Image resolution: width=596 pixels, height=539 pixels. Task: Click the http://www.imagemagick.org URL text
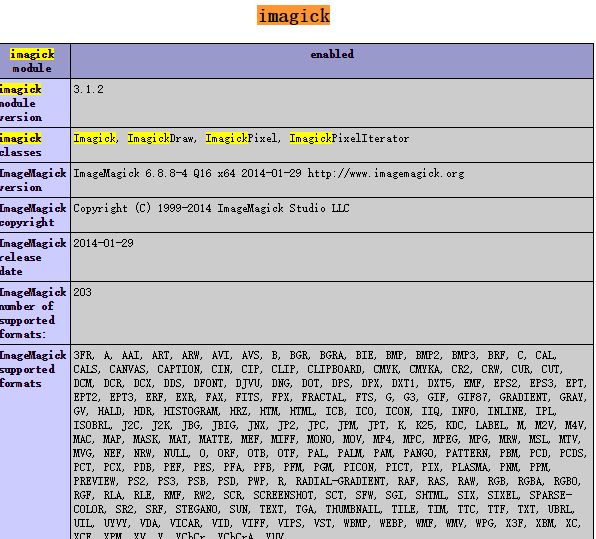pos(386,173)
